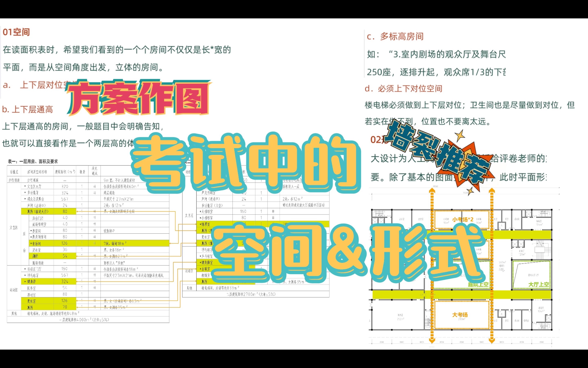Click the '剧场管理室' cell
Image resolution: width=588 pixels, height=368 pixels.
[39, 224]
